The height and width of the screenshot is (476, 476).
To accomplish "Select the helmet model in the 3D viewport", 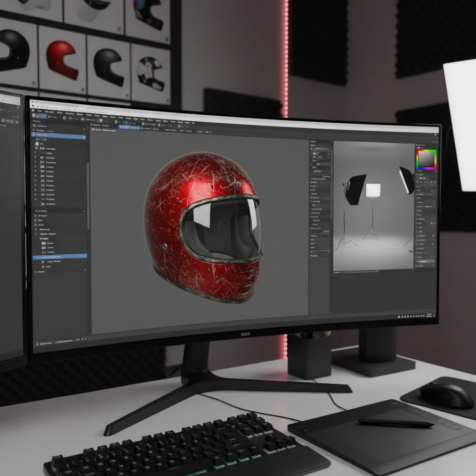I will pyautogui.click(x=209, y=218).
